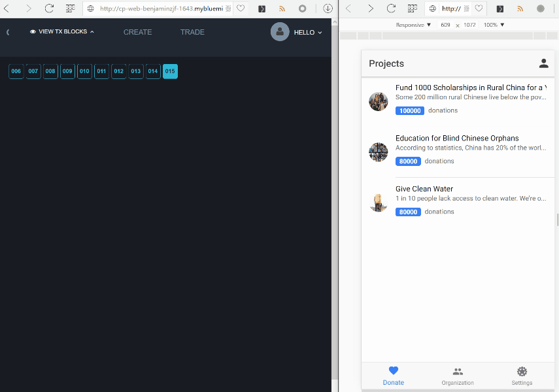Click the 80000 badge under Give Clean Water
Viewport: 559px width, 392px height.
coord(408,212)
